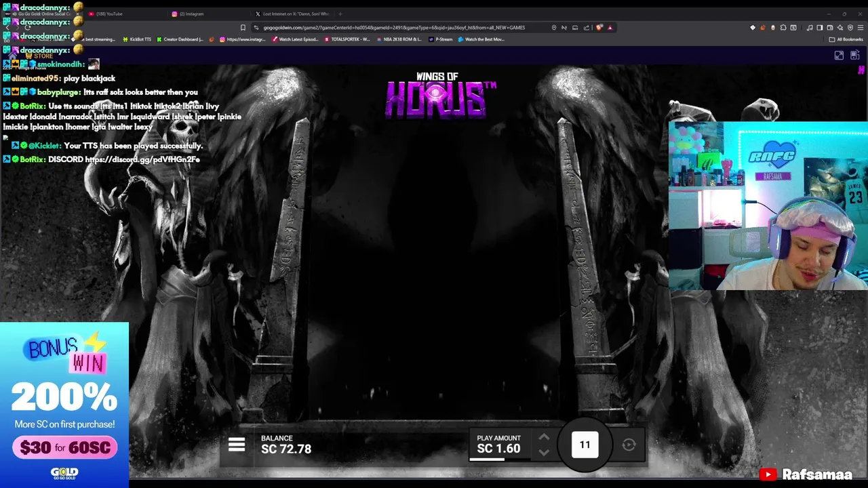Viewport: 868px width, 488px height.
Task: Bookmark this page in address bar
Action: 243,28
